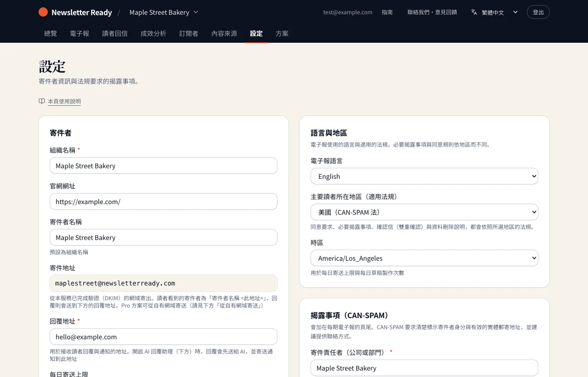Screen dimensions: 588x377
Task: Open the 訂閱者 tab
Action: [x=189, y=34]
